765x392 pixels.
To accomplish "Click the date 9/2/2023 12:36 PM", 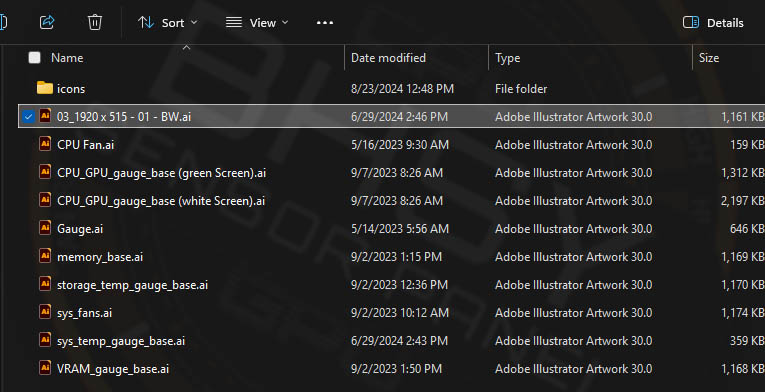I will point(399,285).
